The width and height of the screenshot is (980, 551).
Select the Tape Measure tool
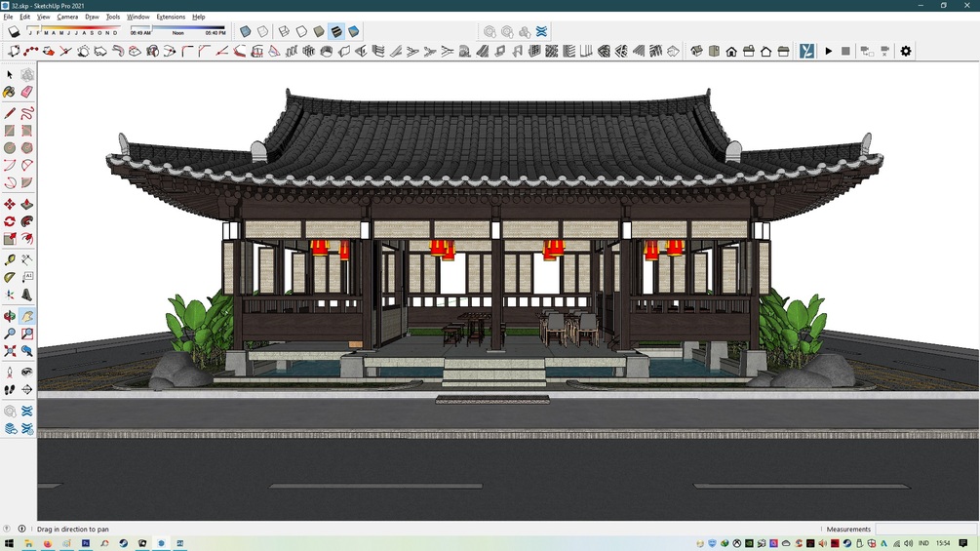tap(10, 259)
